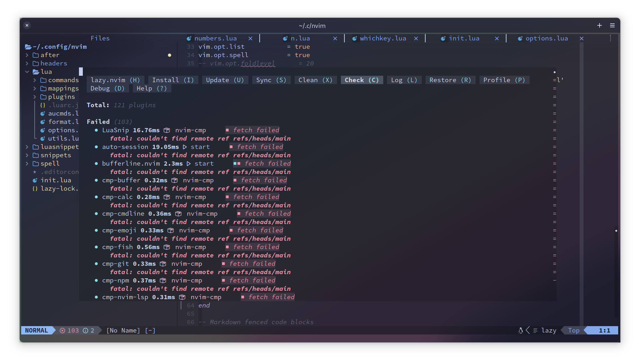Open Help (?) view
The image size is (640, 364).
tap(152, 89)
